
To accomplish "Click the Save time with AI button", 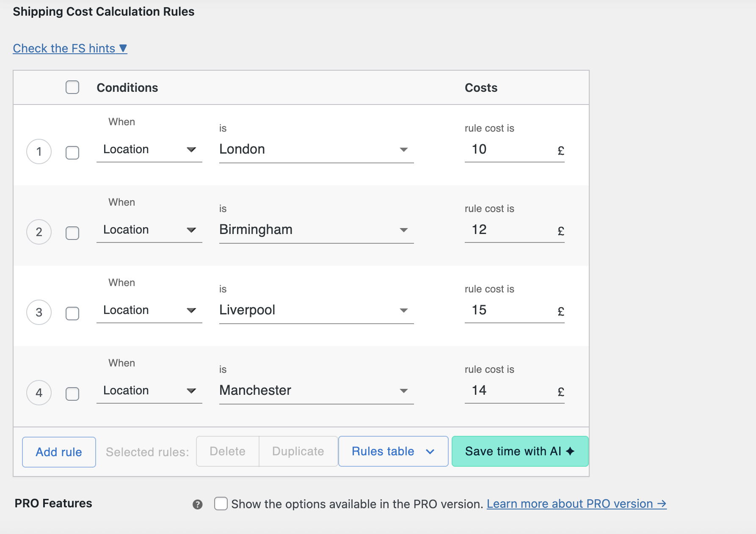I will 519,451.
